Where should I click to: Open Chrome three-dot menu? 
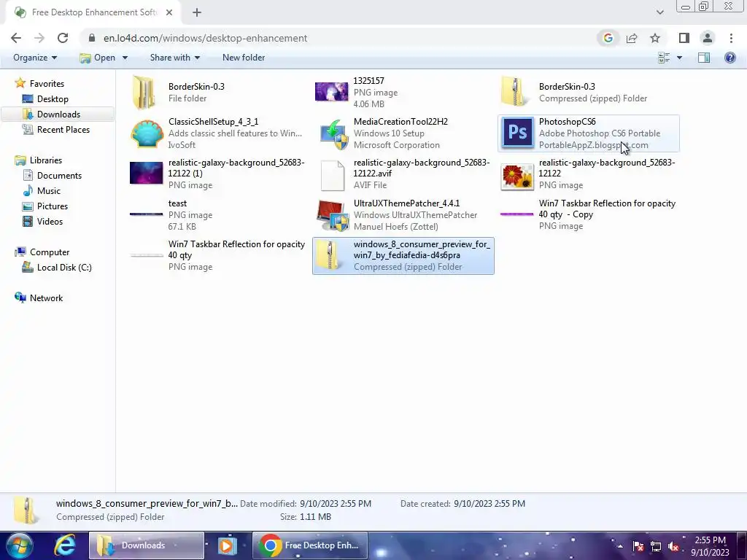pyautogui.click(x=731, y=38)
